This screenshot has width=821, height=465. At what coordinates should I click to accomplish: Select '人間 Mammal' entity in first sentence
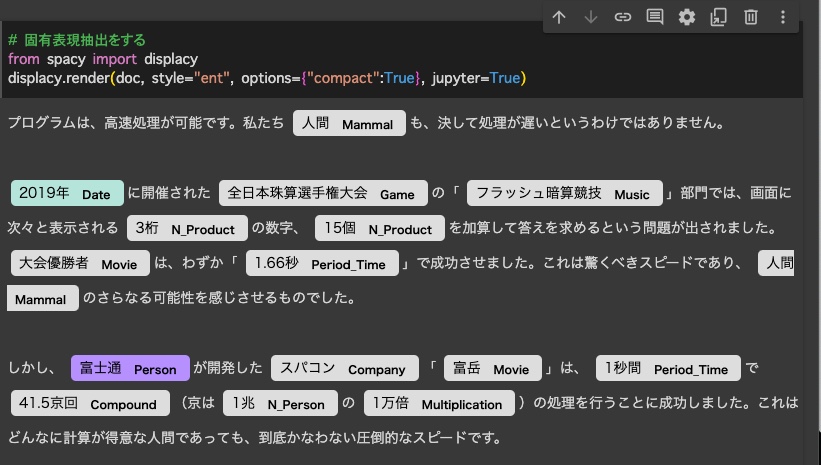[x=349, y=123]
